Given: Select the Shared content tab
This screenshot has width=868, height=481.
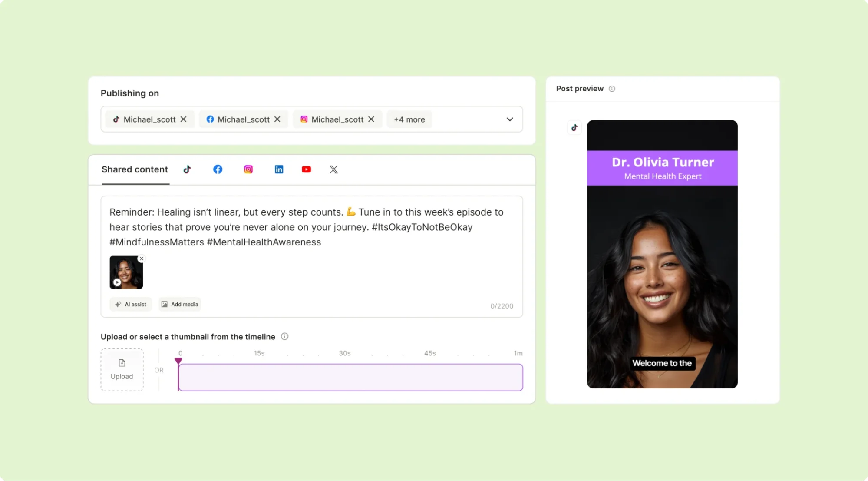Looking at the screenshot, I should (135, 169).
